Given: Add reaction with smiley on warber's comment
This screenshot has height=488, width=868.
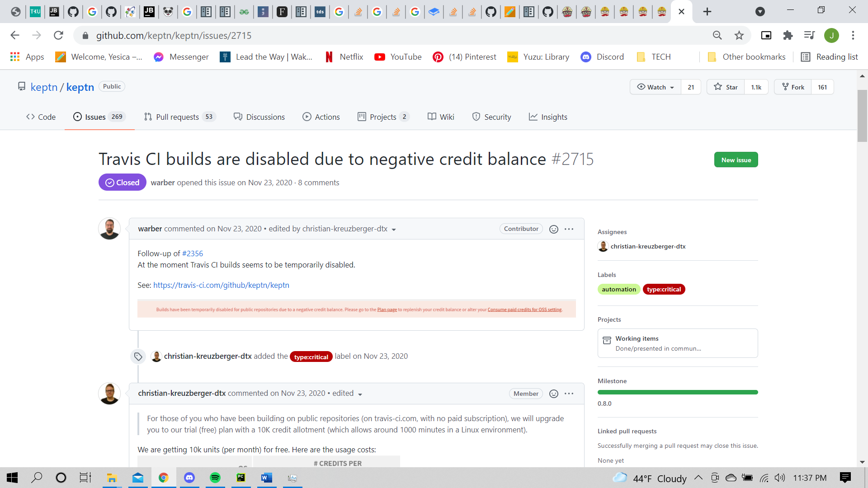Looking at the screenshot, I should click(553, 229).
